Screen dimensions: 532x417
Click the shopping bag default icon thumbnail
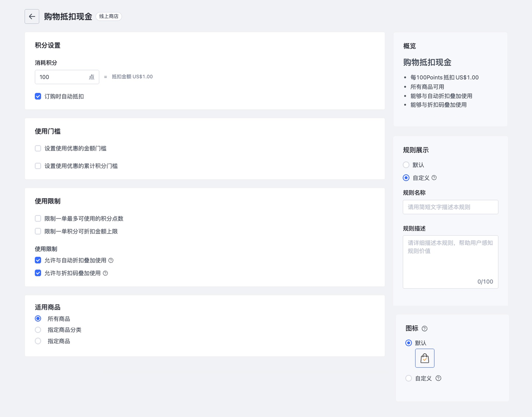point(424,358)
